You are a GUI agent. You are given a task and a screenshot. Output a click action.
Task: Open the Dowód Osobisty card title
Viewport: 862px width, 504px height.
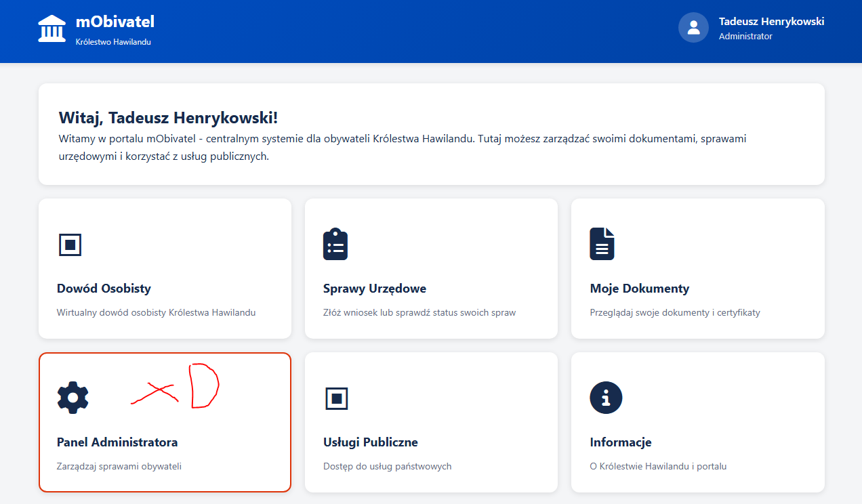[x=104, y=289]
